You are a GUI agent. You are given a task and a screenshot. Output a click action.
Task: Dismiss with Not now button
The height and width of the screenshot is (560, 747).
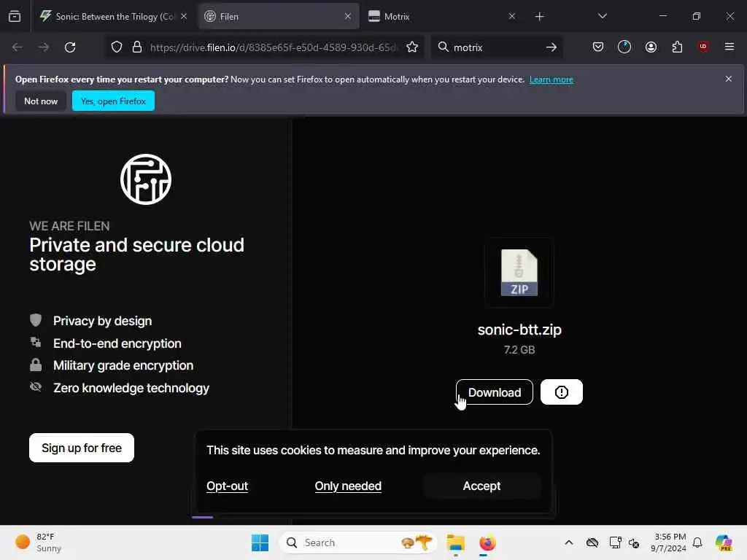pyautogui.click(x=41, y=101)
